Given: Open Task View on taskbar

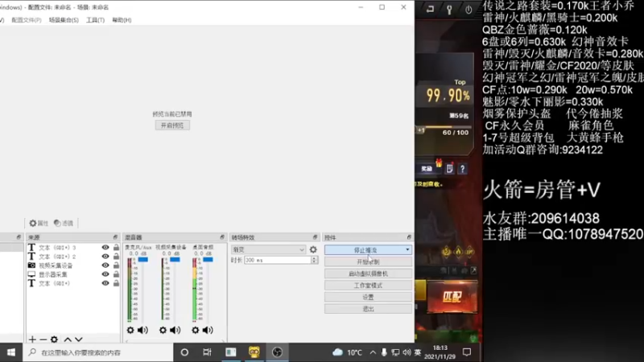Looking at the screenshot, I should tap(207, 352).
